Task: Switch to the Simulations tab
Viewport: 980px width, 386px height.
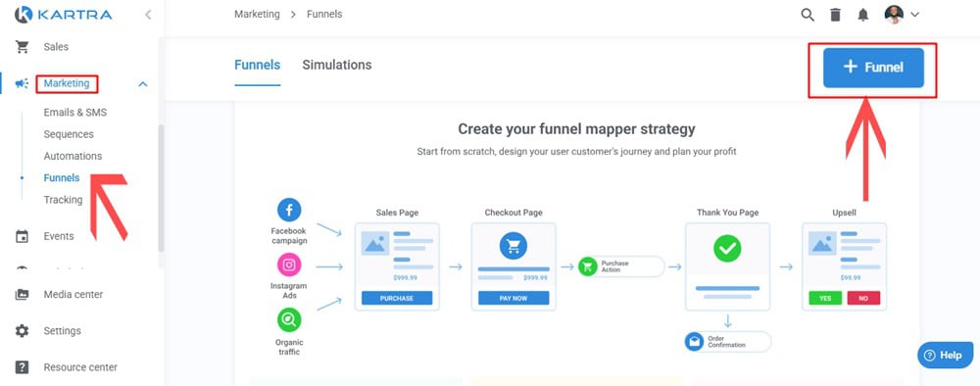Action: tap(337, 65)
